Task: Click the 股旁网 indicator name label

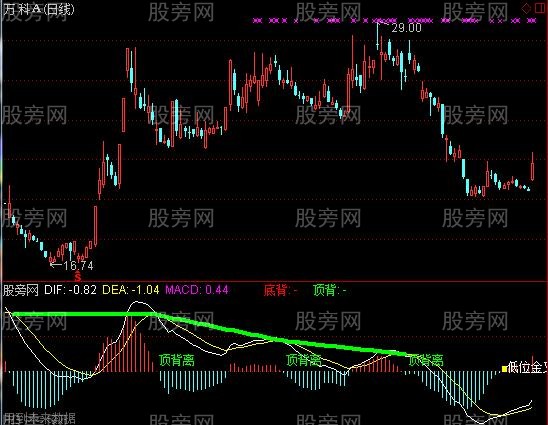Action: 20,290
